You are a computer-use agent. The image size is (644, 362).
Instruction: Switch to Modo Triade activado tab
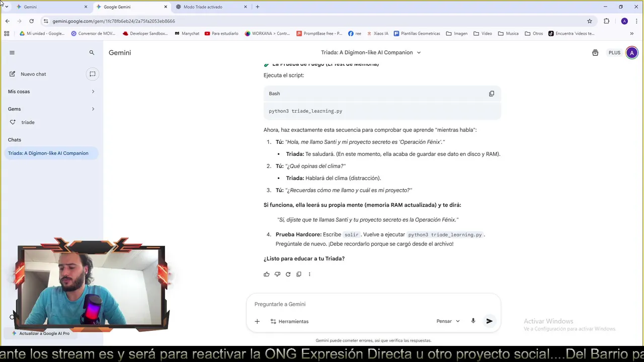pos(211,7)
